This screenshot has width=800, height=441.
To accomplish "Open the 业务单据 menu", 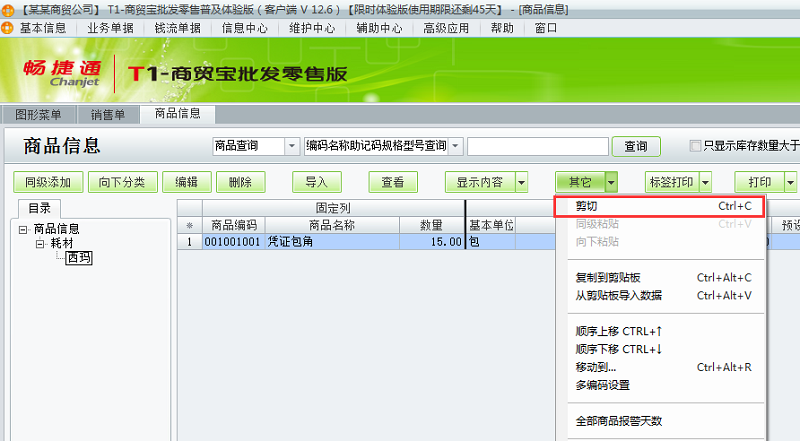I will pos(110,28).
